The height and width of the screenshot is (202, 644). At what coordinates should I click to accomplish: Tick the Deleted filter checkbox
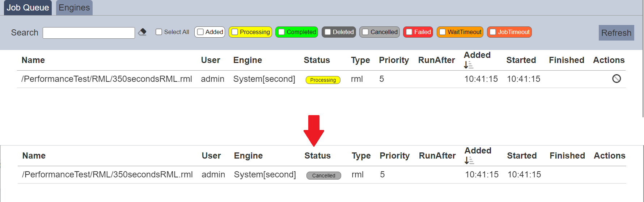pyautogui.click(x=328, y=32)
